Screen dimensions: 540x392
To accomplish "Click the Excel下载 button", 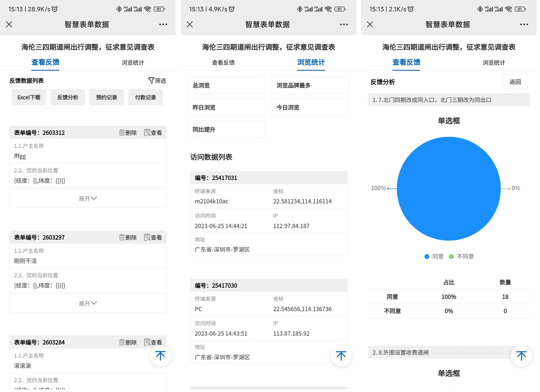I will click(29, 98).
